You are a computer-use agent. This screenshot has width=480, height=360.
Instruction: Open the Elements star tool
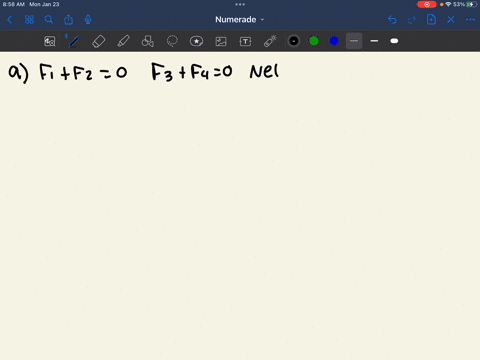[x=196, y=41]
